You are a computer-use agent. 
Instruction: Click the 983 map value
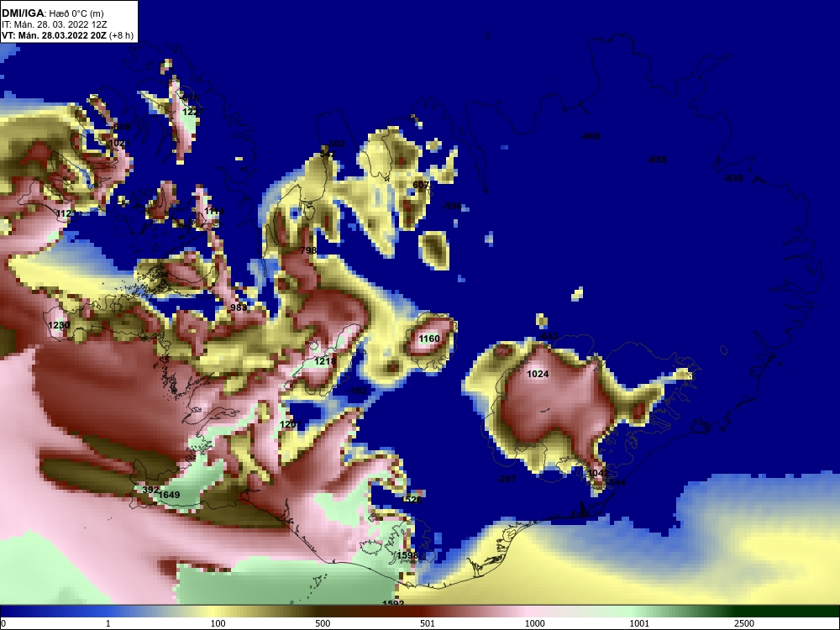(x=239, y=307)
